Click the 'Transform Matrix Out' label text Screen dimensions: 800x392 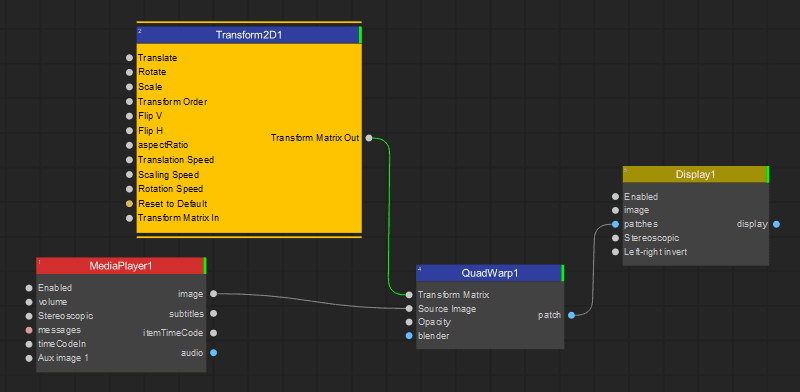tap(315, 138)
